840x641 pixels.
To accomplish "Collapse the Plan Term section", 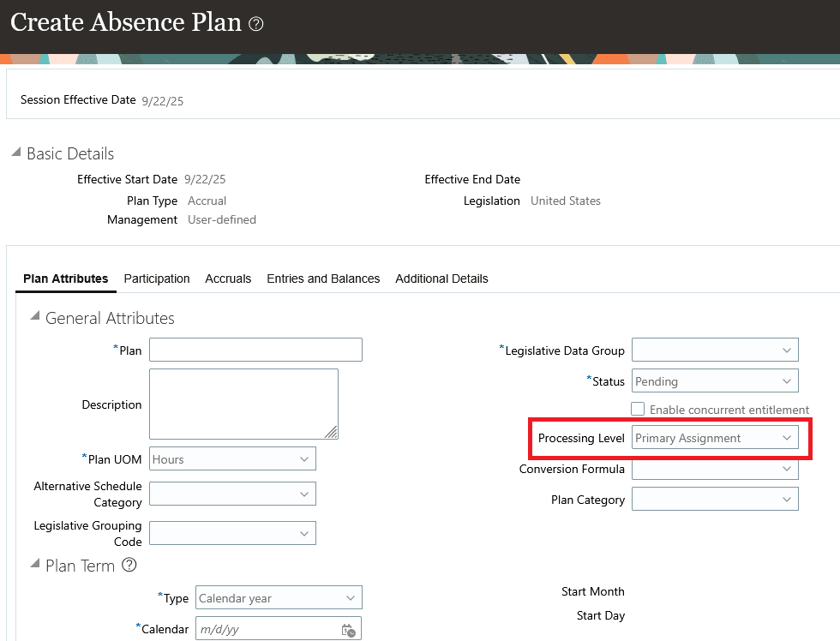I will pos(35,565).
